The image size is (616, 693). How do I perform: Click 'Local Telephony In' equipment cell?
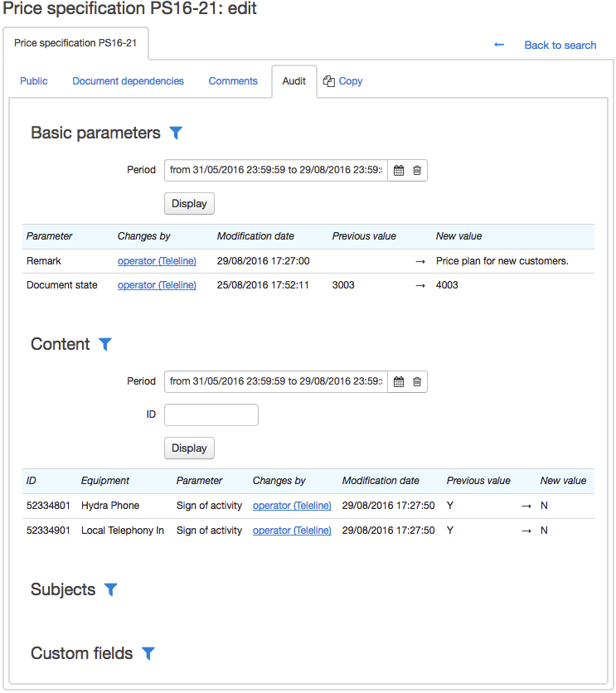123,530
